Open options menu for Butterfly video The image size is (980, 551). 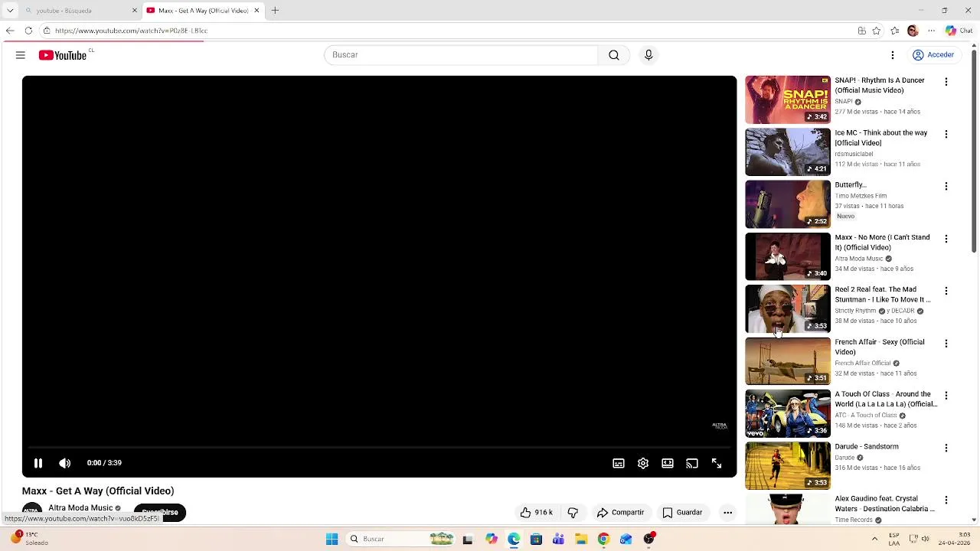coord(946,187)
